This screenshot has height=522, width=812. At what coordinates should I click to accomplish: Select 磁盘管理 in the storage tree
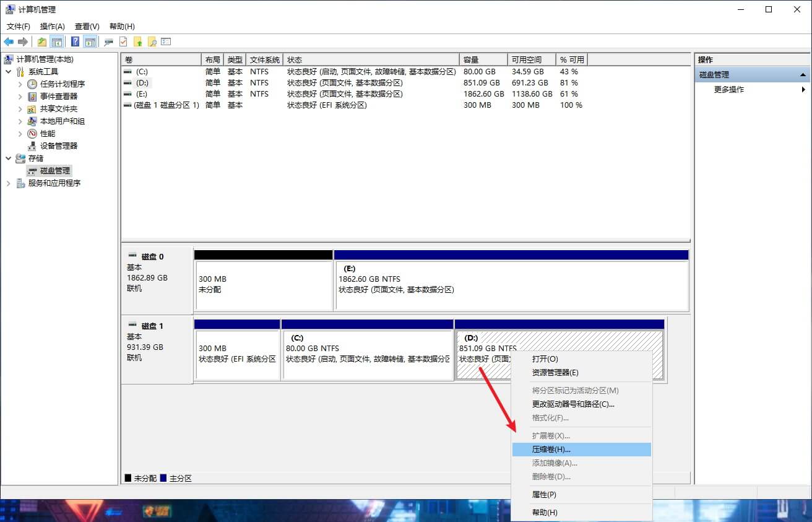point(55,170)
